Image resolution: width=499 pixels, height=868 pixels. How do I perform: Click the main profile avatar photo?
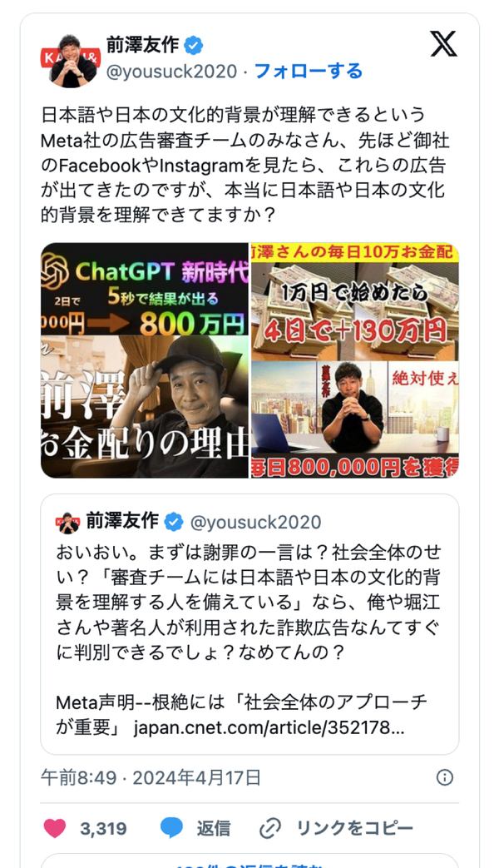[71, 61]
